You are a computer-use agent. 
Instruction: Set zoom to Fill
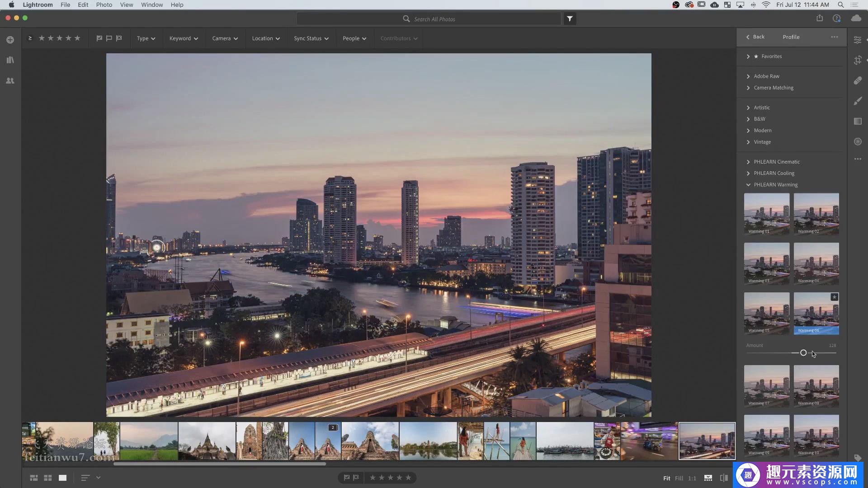tap(679, 478)
